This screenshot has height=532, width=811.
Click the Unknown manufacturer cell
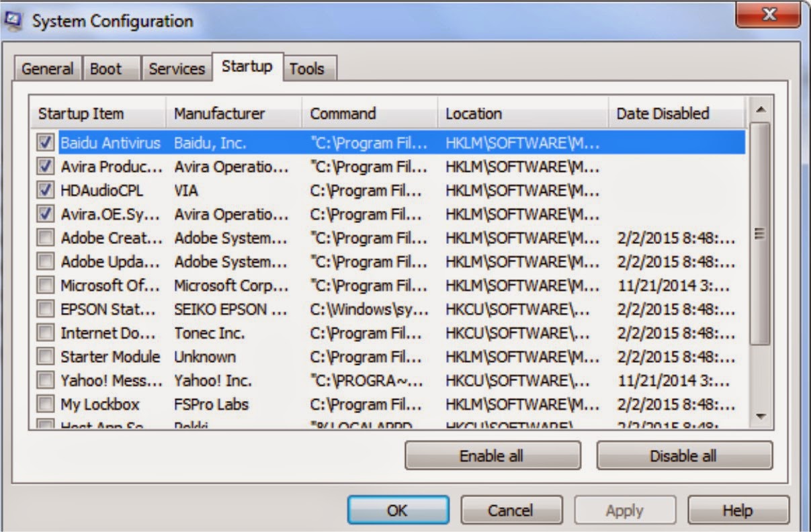click(x=205, y=357)
